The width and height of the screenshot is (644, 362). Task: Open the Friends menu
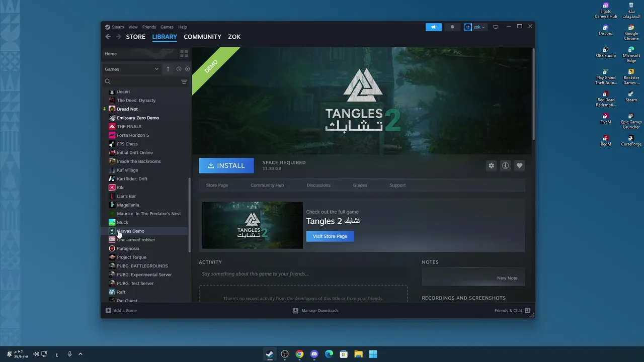(149, 27)
